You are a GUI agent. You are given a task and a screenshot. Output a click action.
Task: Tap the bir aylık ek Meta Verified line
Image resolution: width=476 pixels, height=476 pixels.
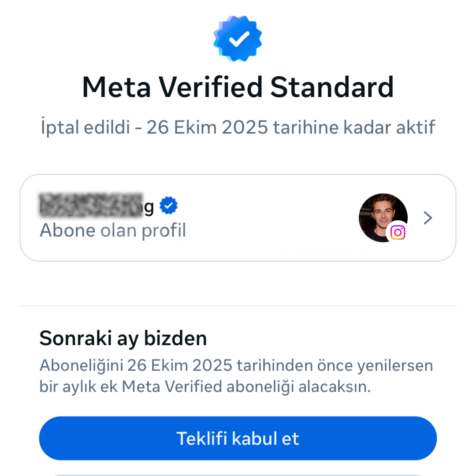coord(205,387)
